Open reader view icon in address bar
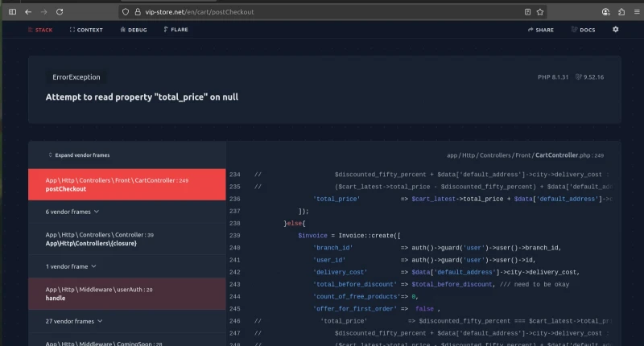644x346 pixels. click(528, 12)
